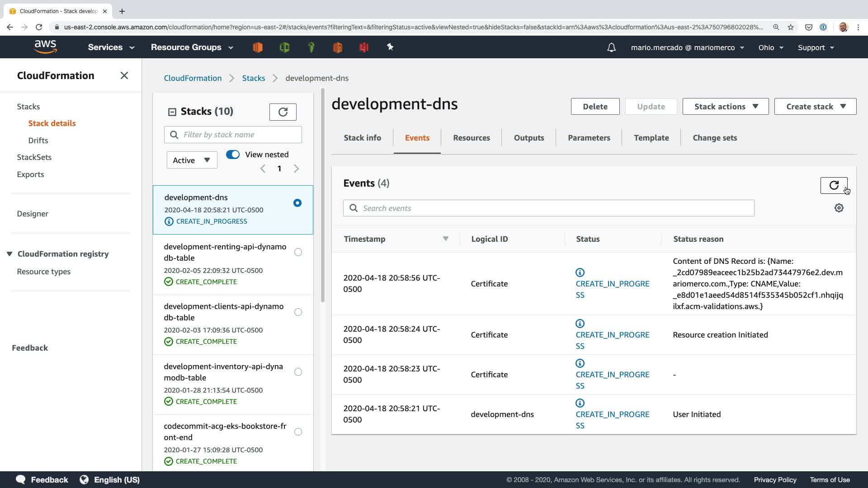Open the Stacks breadcrumb link

click(253, 78)
